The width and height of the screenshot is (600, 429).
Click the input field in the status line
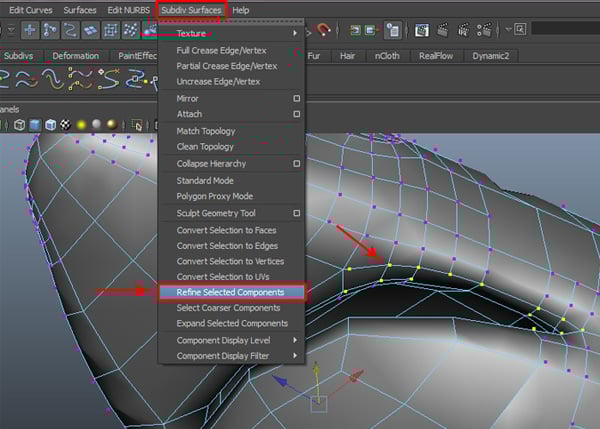pyautogui.click(x=565, y=30)
